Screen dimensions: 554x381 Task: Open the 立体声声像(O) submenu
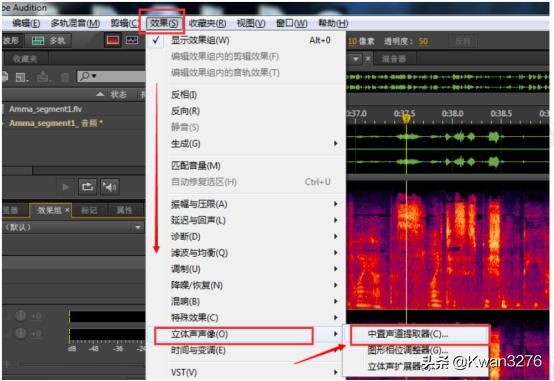246,334
